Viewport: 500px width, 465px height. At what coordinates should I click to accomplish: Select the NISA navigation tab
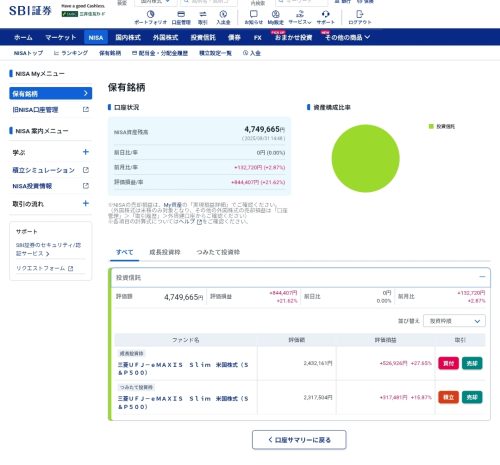tap(96, 37)
